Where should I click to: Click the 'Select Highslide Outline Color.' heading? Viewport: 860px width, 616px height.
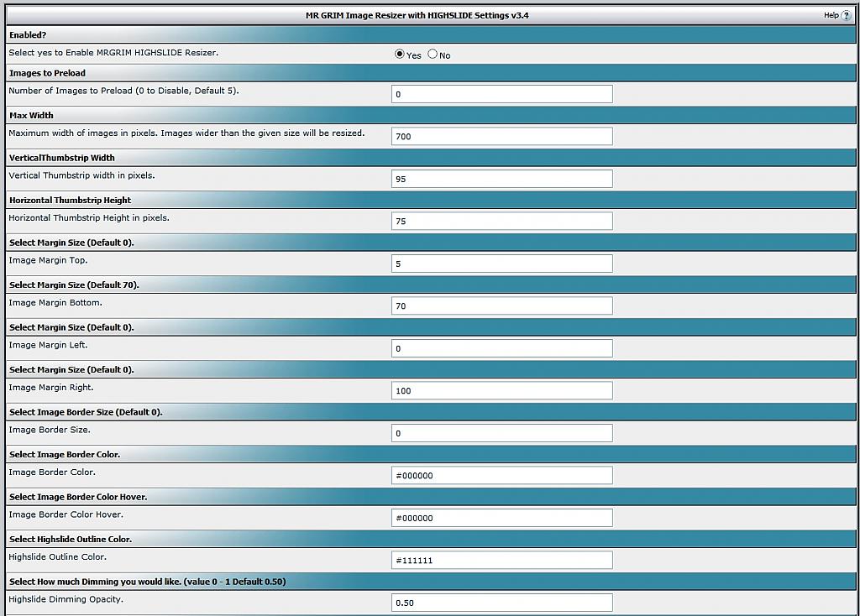tap(71, 540)
